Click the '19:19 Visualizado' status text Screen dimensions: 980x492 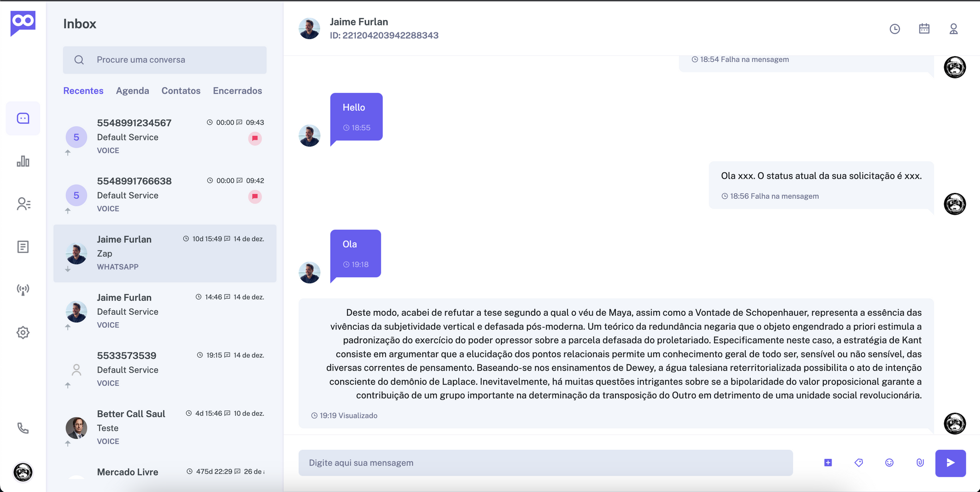pos(344,416)
